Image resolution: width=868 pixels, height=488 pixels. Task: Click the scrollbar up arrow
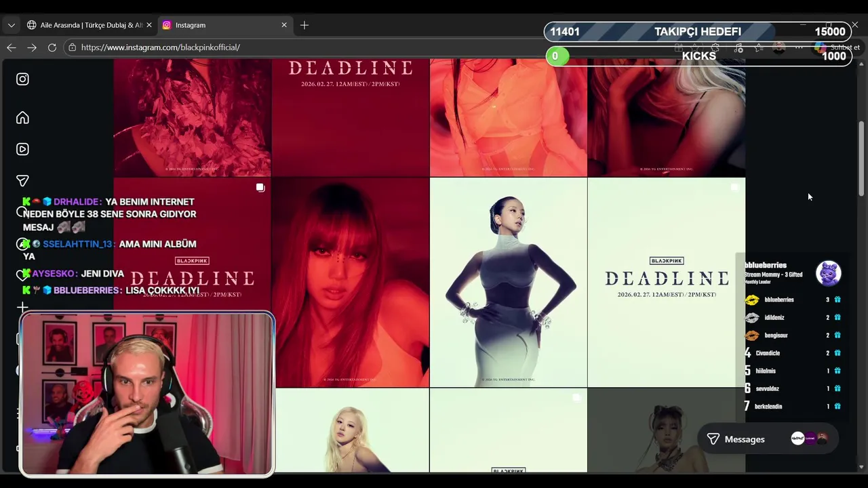tap(861, 64)
